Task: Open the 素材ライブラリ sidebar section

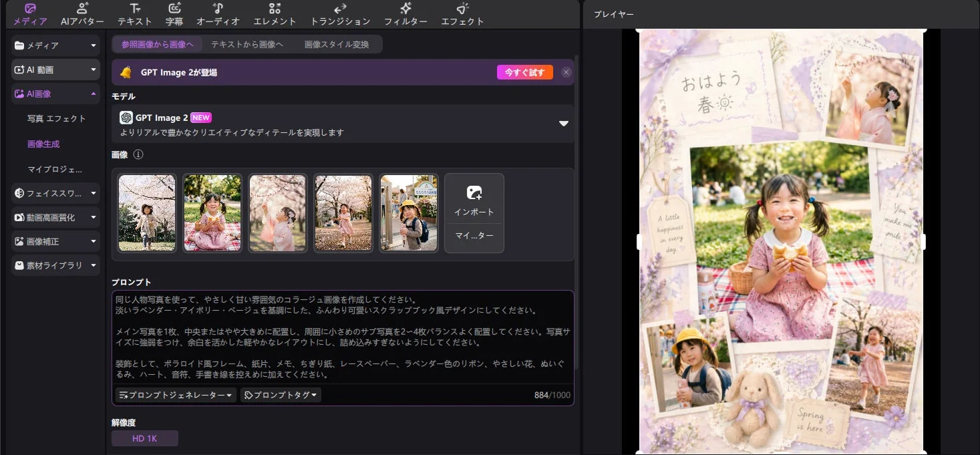Action: pyautogui.click(x=55, y=265)
